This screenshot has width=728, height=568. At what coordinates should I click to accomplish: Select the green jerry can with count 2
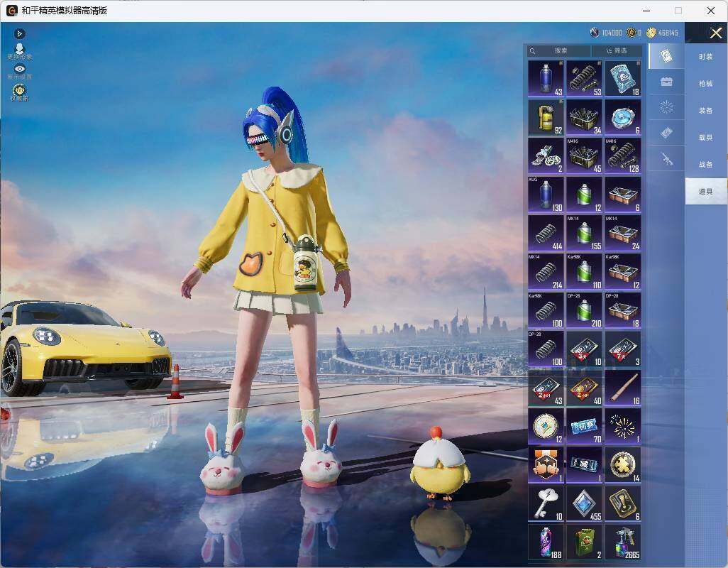click(x=585, y=542)
